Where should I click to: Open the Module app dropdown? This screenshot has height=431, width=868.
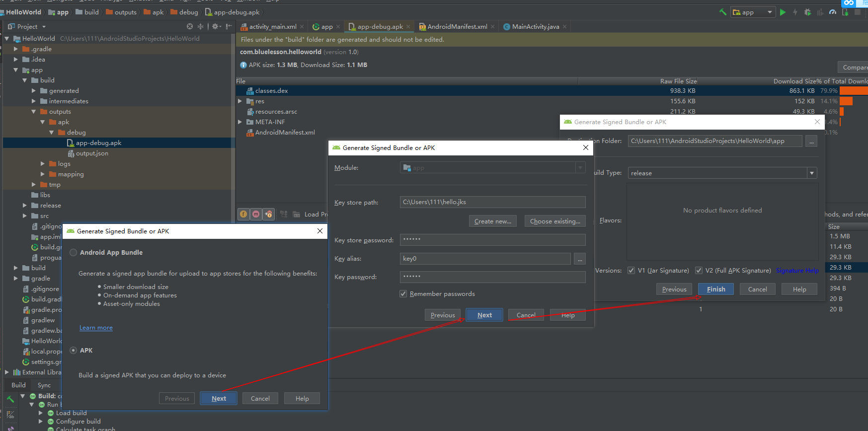click(x=493, y=168)
